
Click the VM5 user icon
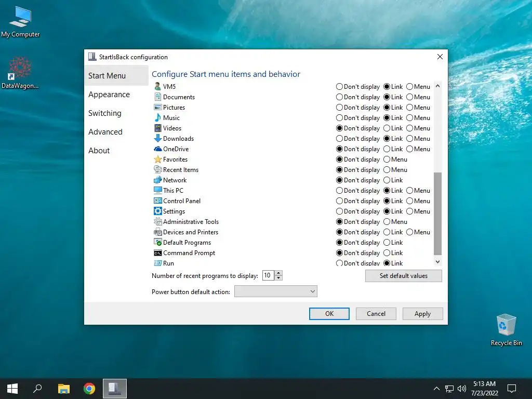[x=157, y=87]
